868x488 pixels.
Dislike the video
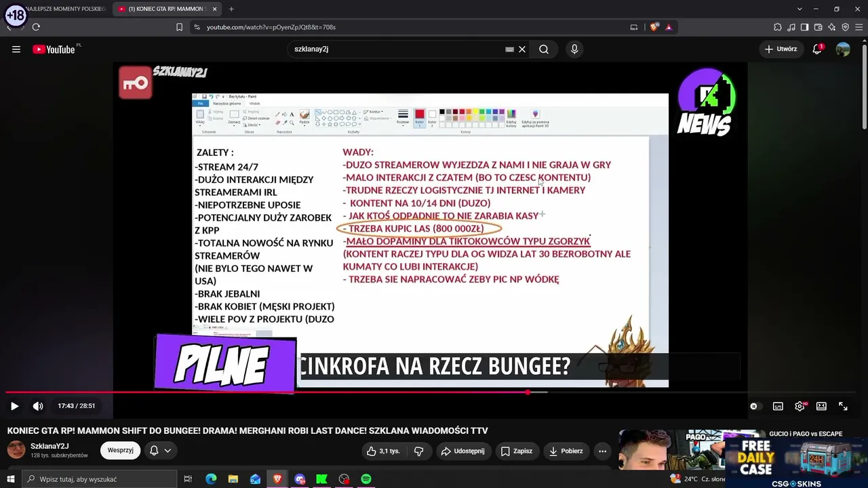pos(419,451)
